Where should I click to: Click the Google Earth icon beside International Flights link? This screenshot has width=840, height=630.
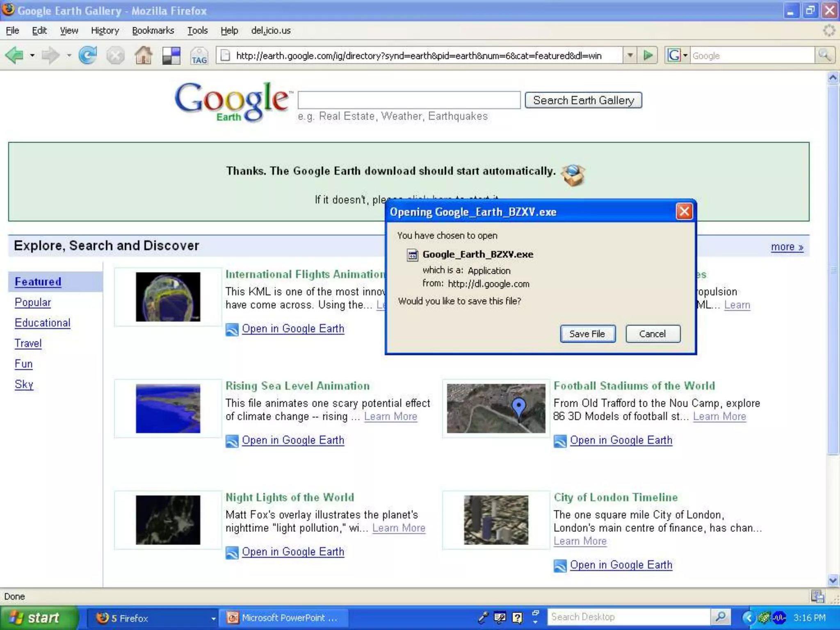pos(232,329)
